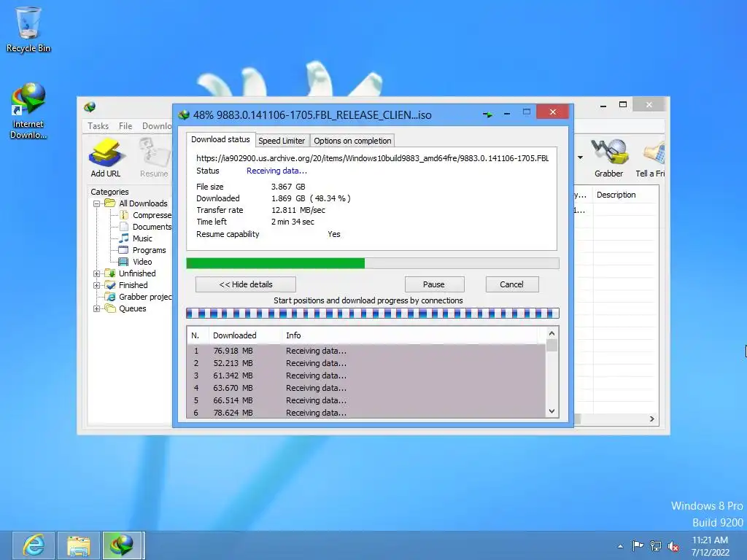
Task: Select the Compressed category folder icon
Action: pos(124,215)
